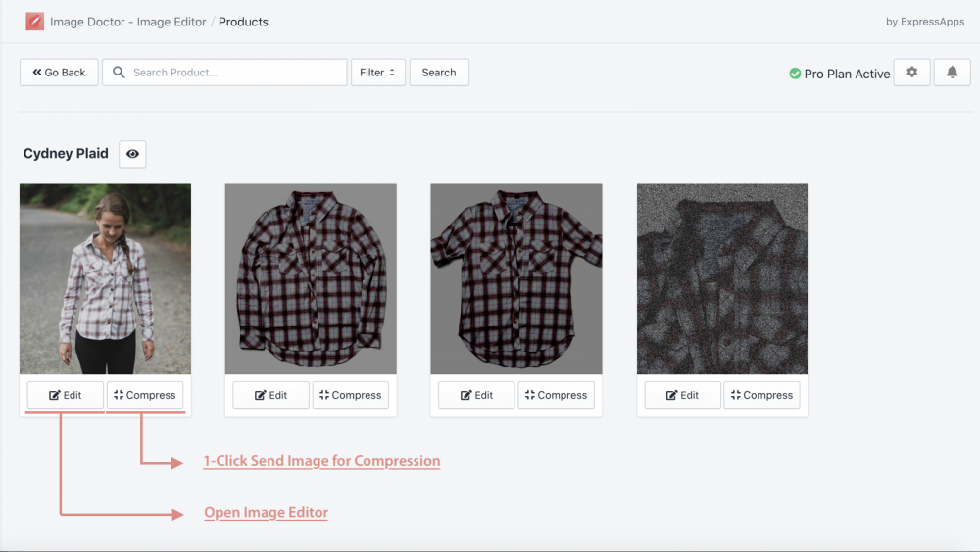This screenshot has height=552, width=980.
Task: Focus the Search Product input field
Action: point(225,73)
